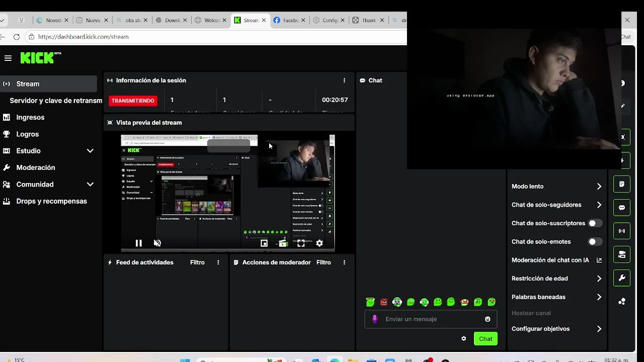Open Filtro in Acciones de moderador
The image size is (644, 362).
[x=324, y=262]
